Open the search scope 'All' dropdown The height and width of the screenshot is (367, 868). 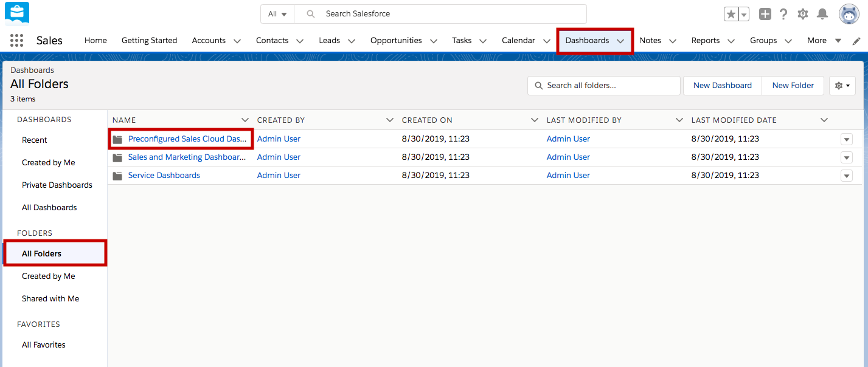(277, 14)
